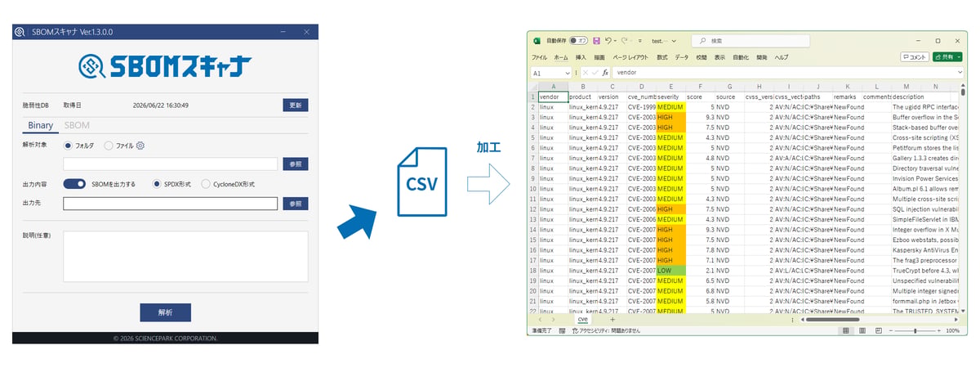Click previous sheet navigation arrow
The image size is (980, 368).
541,320
